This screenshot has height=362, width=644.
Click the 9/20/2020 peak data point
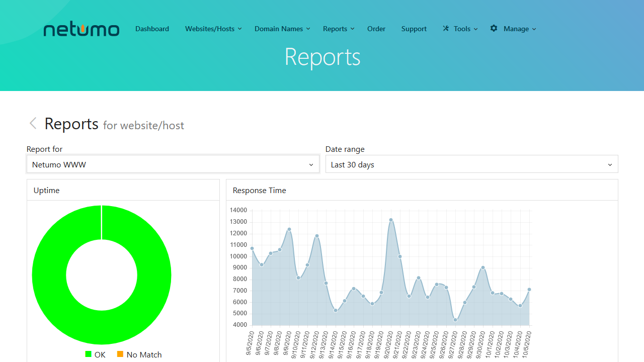391,220
